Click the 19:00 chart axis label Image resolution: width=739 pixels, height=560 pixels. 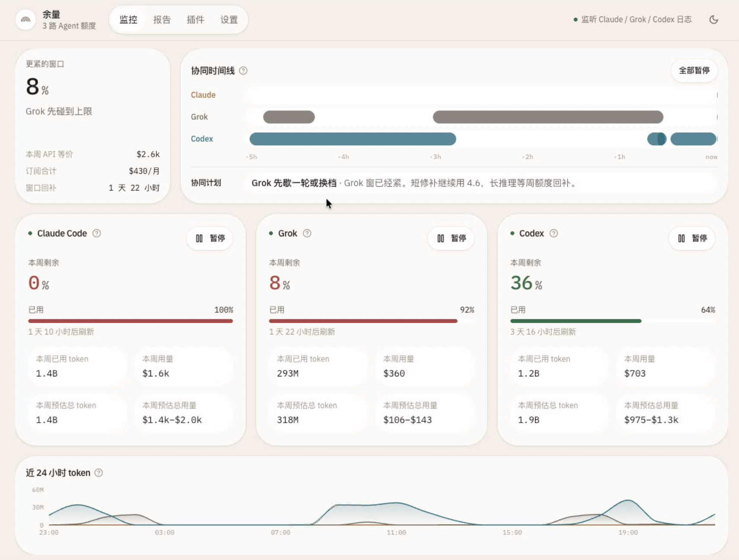coord(628,532)
